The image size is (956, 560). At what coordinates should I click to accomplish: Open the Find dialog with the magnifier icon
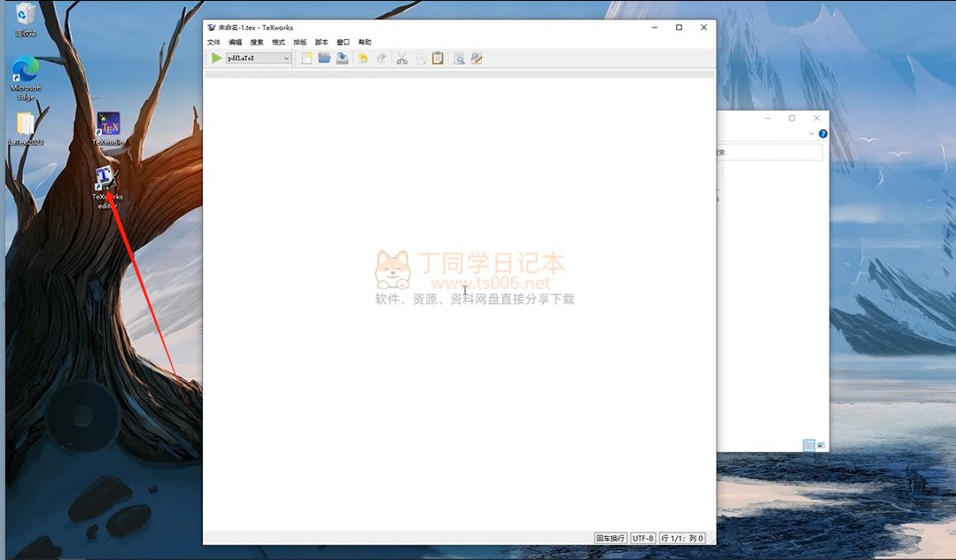tap(459, 58)
